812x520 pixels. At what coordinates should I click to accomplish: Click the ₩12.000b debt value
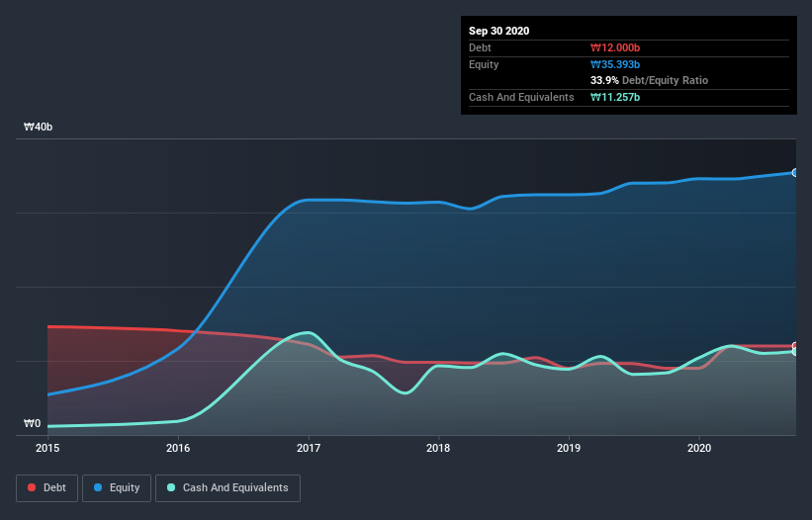click(x=615, y=48)
